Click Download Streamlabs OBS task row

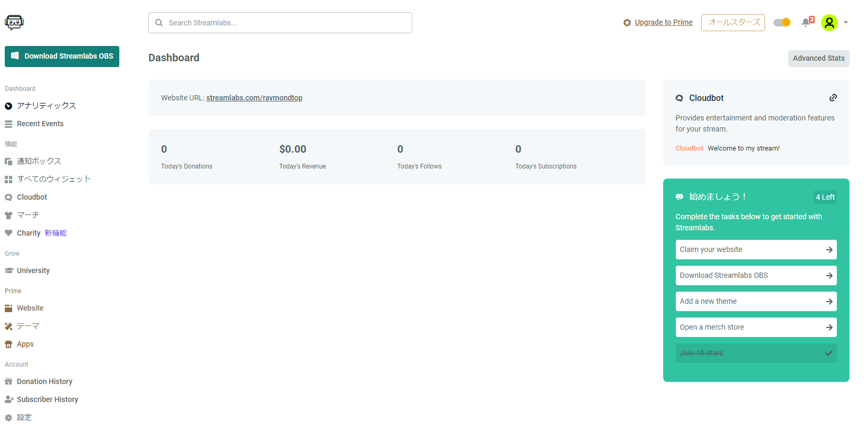coord(756,276)
